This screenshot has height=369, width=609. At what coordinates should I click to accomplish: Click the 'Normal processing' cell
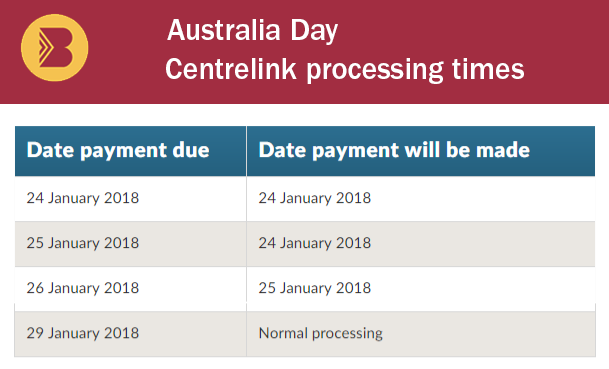click(x=421, y=334)
